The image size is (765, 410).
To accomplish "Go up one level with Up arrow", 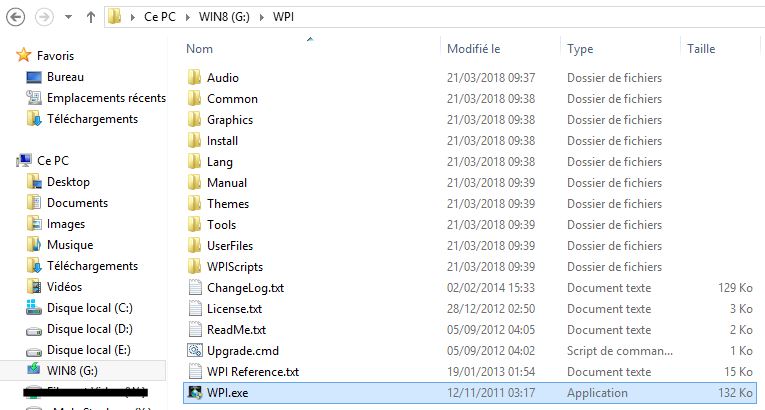I will (91, 17).
